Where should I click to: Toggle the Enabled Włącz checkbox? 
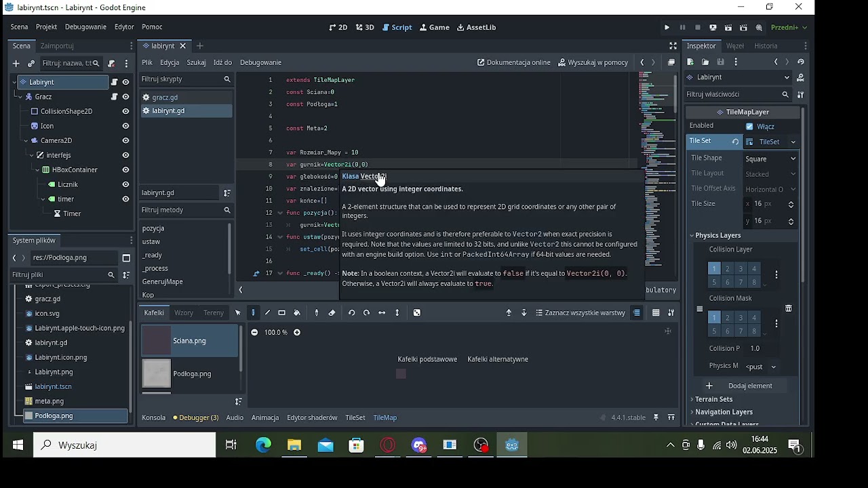pyautogui.click(x=749, y=127)
